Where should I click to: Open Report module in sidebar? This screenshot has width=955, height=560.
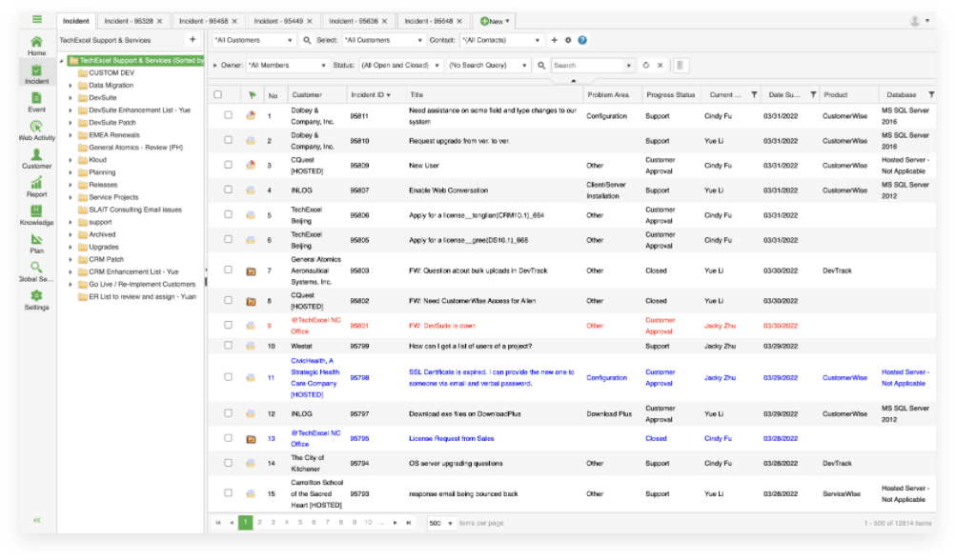[x=36, y=188]
